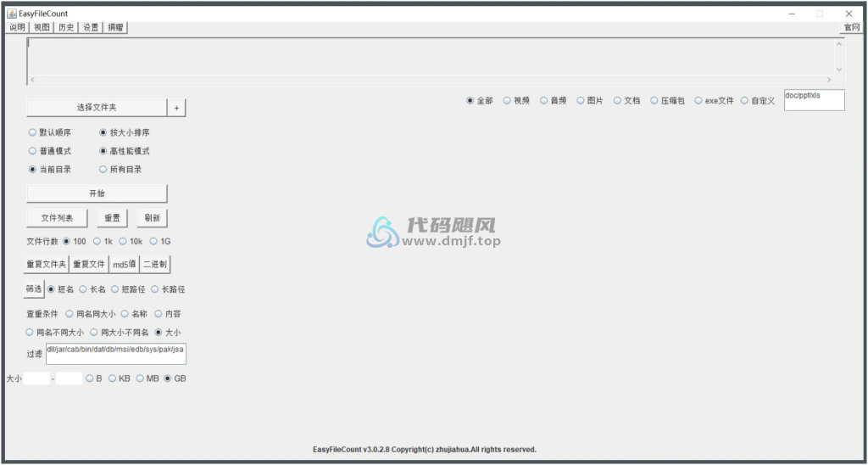Viewport: 868px width, 465px height.
Task: Select 全部 file type filter
Action: pyautogui.click(x=480, y=101)
